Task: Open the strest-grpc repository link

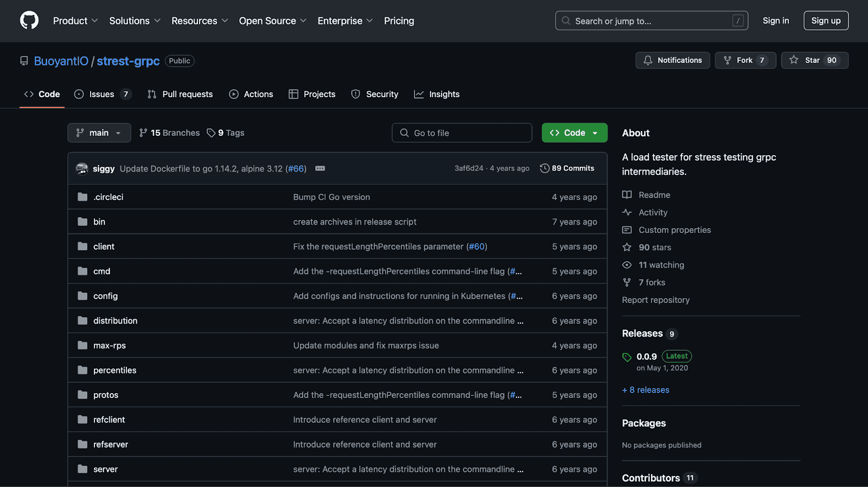Action: point(128,61)
